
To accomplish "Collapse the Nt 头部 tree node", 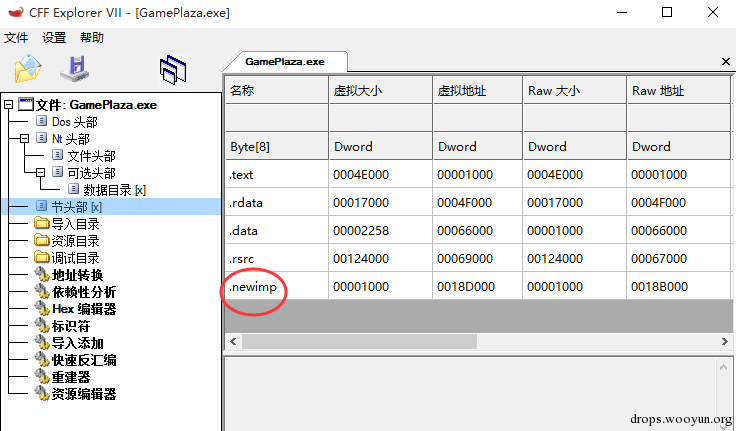I will [24, 138].
